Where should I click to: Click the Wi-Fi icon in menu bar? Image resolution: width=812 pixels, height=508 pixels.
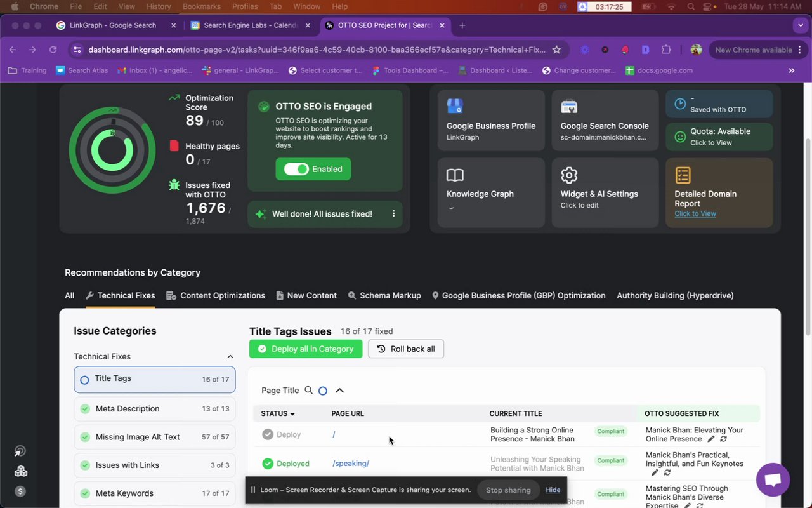(x=671, y=6)
